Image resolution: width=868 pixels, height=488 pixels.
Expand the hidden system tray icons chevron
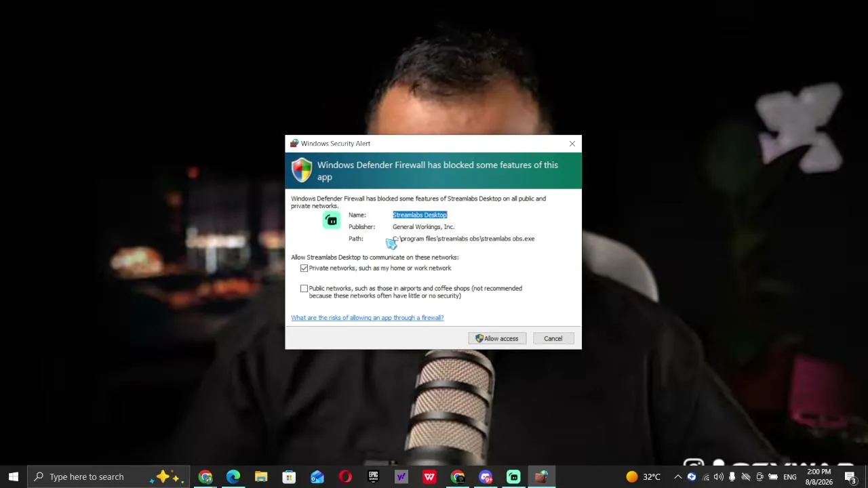click(x=677, y=477)
